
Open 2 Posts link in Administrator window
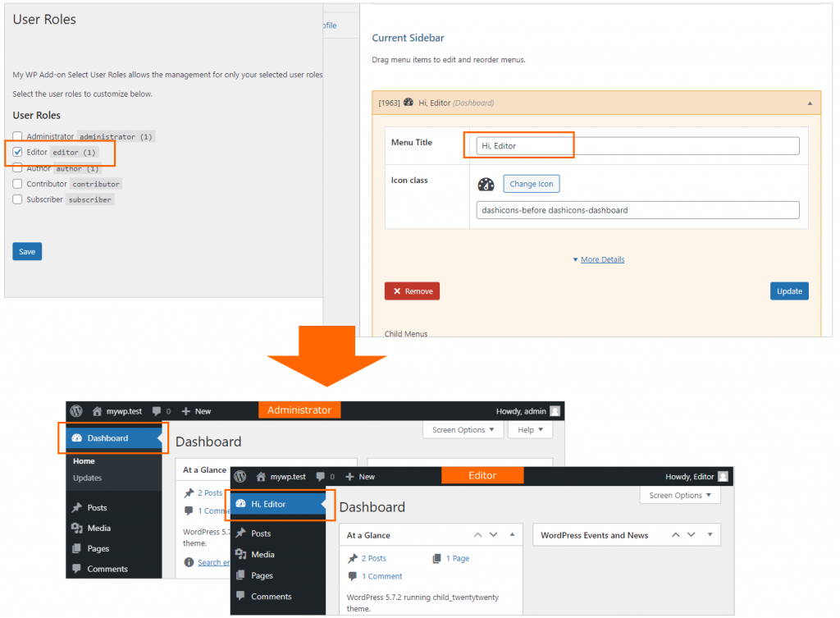click(x=210, y=492)
